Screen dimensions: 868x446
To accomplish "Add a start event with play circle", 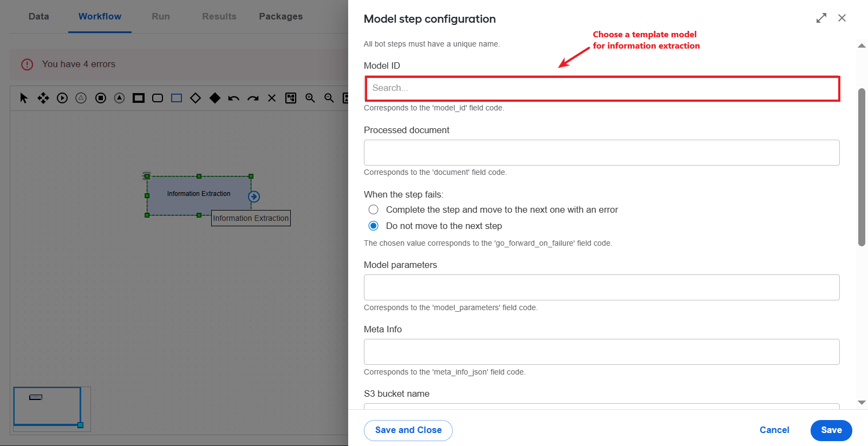I will [62, 98].
